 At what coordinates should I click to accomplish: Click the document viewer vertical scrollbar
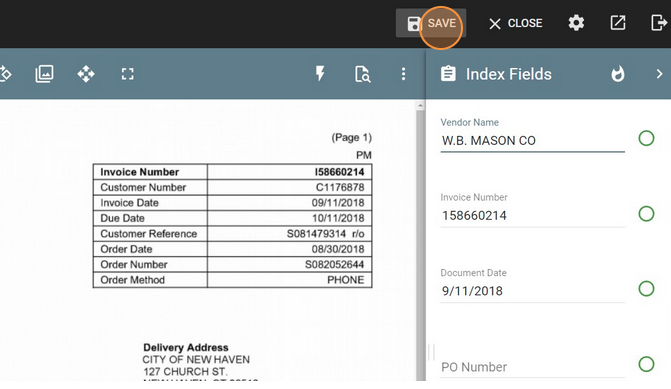coord(420,241)
